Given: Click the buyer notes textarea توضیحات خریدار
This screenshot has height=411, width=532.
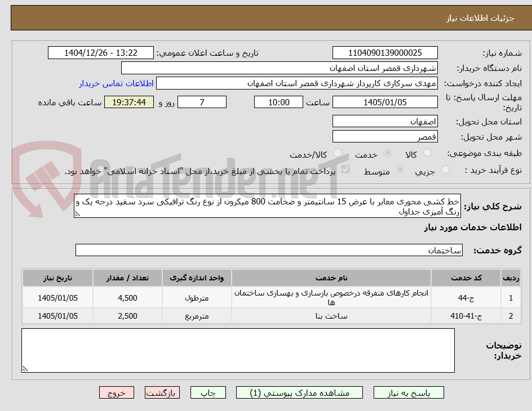Looking at the screenshot, I should (238, 350).
